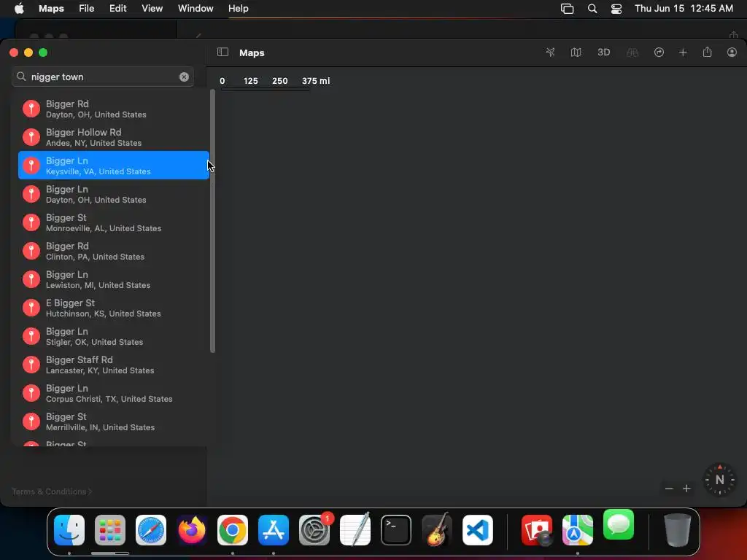Viewport: 747px width, 560px height.
Task: Select Bigger Rd in Dayton, OH
Action: pyautogui.click(x=113, y=109)
